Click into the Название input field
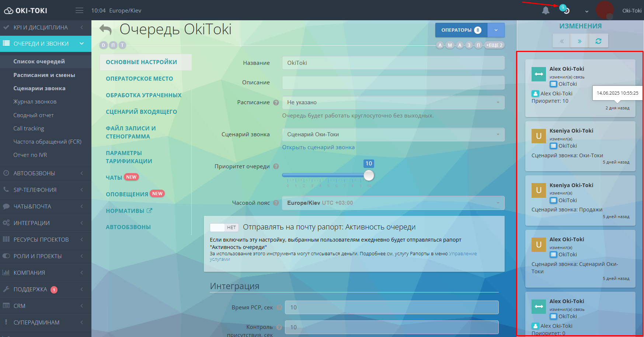Screen dimensions: 644x337 393,63
